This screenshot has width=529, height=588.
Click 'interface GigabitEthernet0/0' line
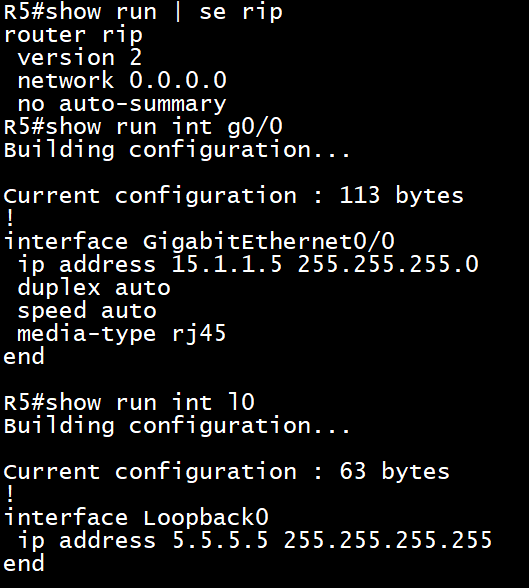[199, 242]
